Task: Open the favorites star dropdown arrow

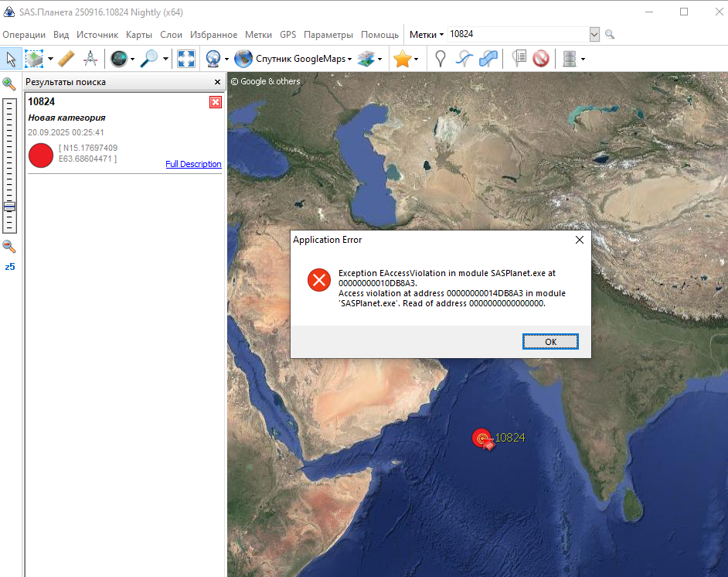Action: coord(417,59)
